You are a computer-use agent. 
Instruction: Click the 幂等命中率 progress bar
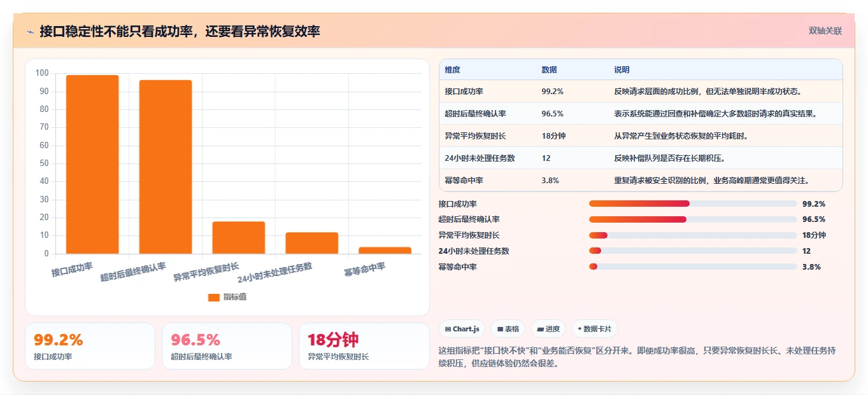point(693,267)
